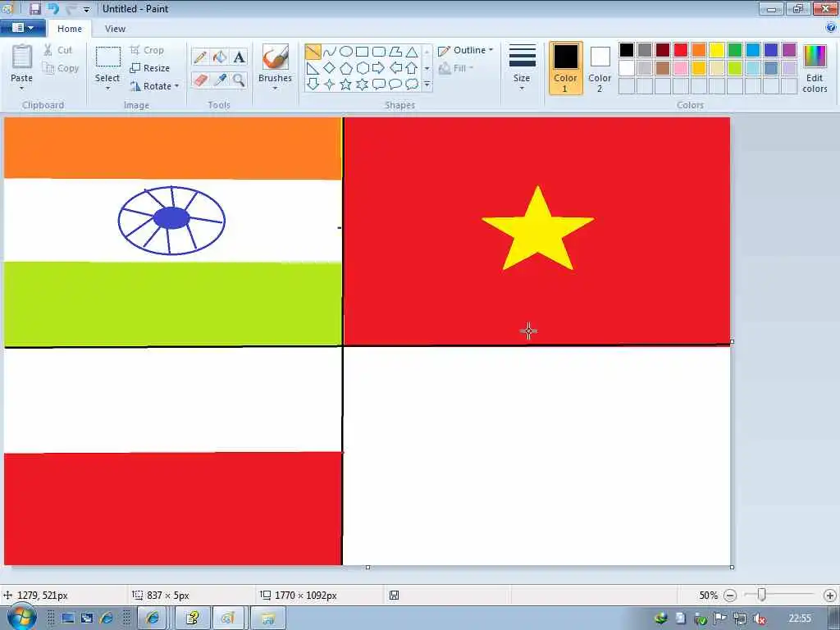Click the Save icon in title bar
Image resolution: width=840 pixels, height=630 pixels.
(x=34, y=8)
